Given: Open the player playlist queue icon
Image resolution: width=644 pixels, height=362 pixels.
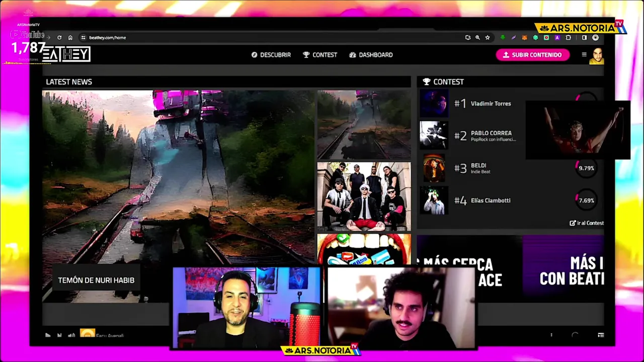Looking at the screenshot, I should 601,335.
